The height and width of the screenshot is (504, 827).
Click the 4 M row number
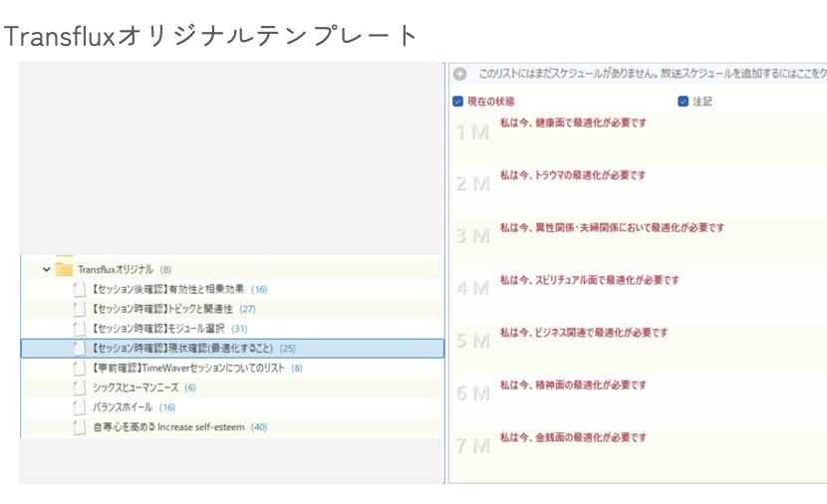coord(472,288)
